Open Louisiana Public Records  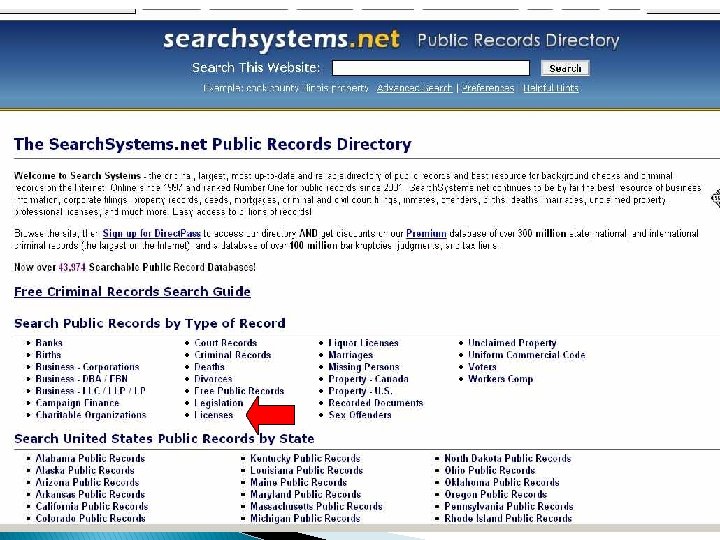point(307,470)
